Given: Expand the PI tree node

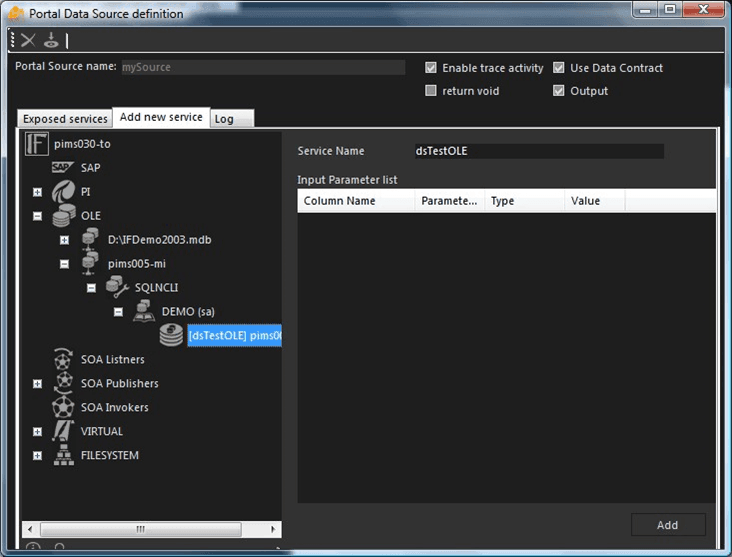Looking at the screenshot, I should click(x=37, y=192).
